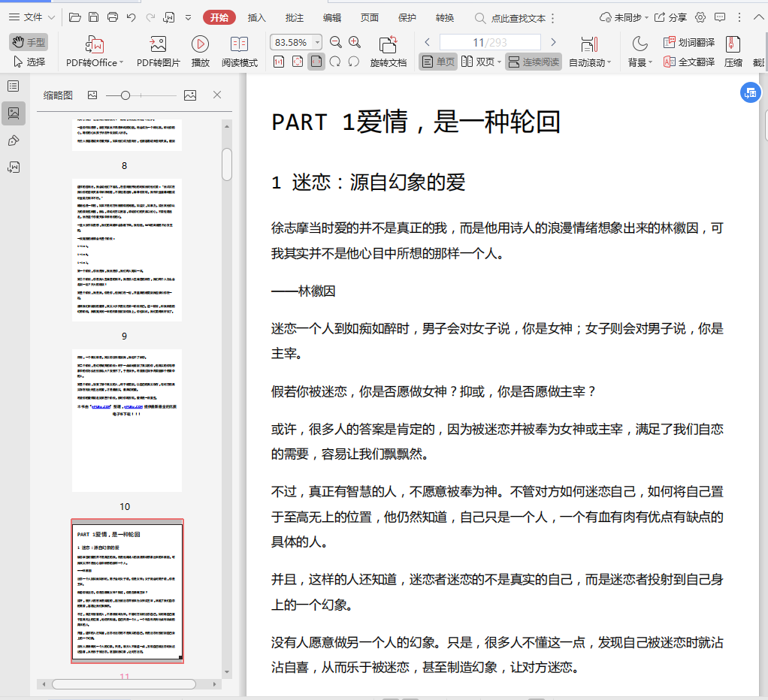Image resolution: width=768 pixels, height=700 pixels.
Task: Expand the 自动滚动 dropdown
Action: [x=609, y=63]
